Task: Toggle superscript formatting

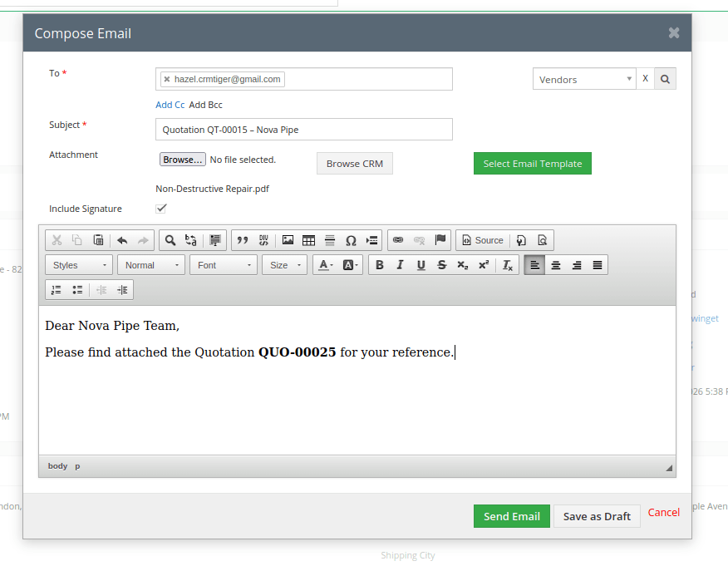Action: 484,265
